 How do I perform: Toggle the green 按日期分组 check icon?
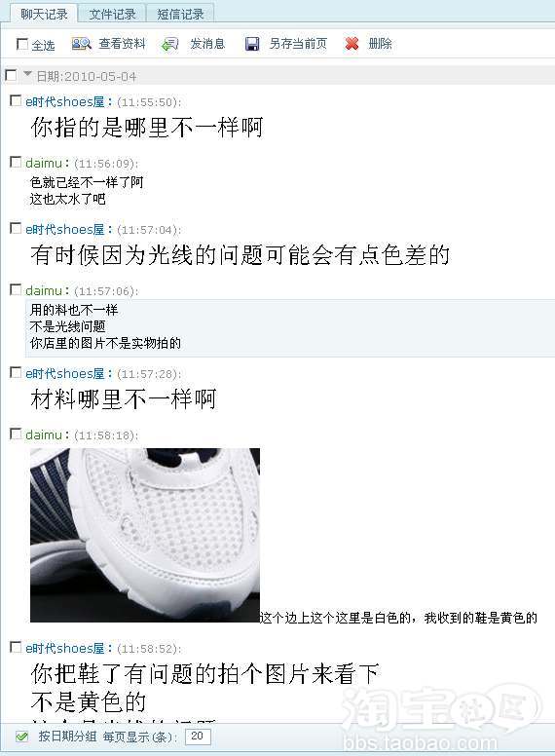click(x=21, y=737)
